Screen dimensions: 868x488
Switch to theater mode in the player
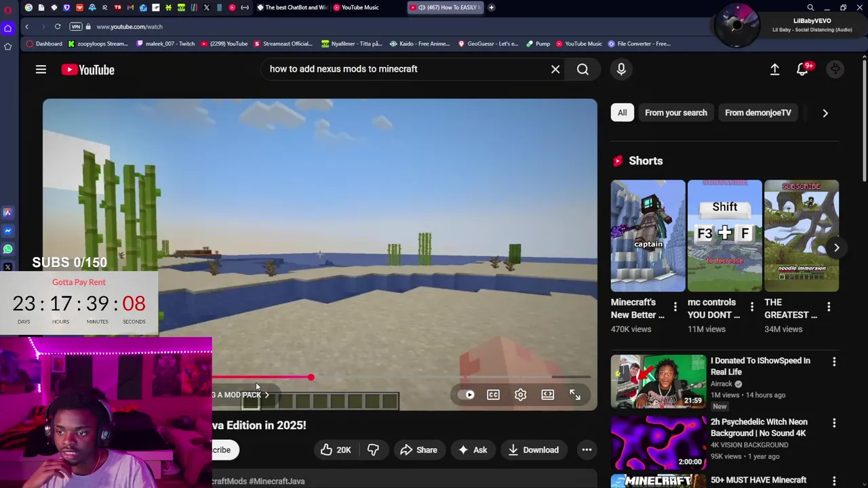(547, 394)
